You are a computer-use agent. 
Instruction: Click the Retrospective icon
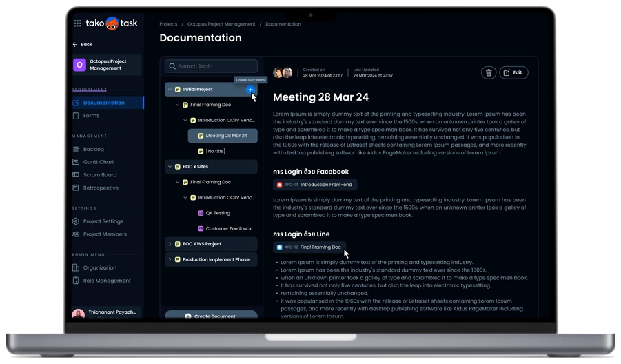[x=76, y=188]
